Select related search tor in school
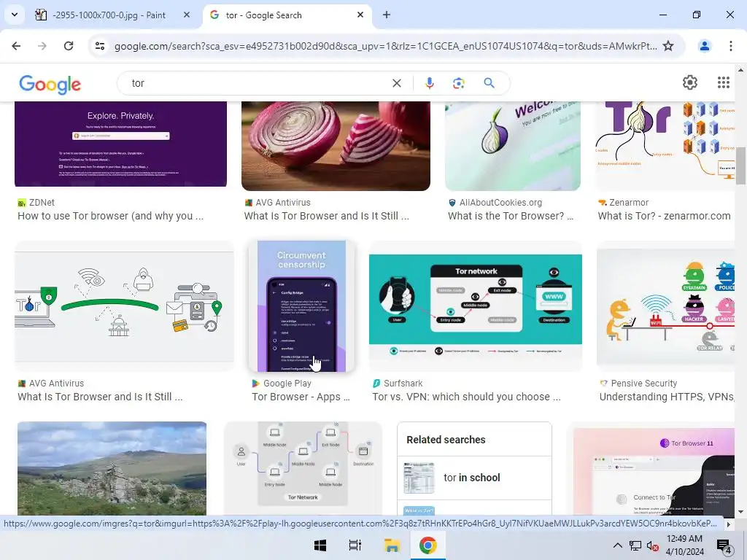 tap(474, 478)
